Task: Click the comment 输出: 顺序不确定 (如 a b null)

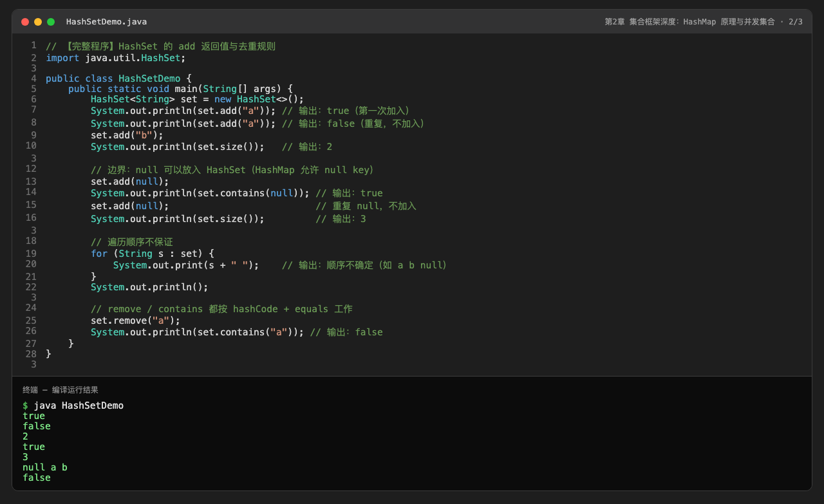Action: pos(364,265)
